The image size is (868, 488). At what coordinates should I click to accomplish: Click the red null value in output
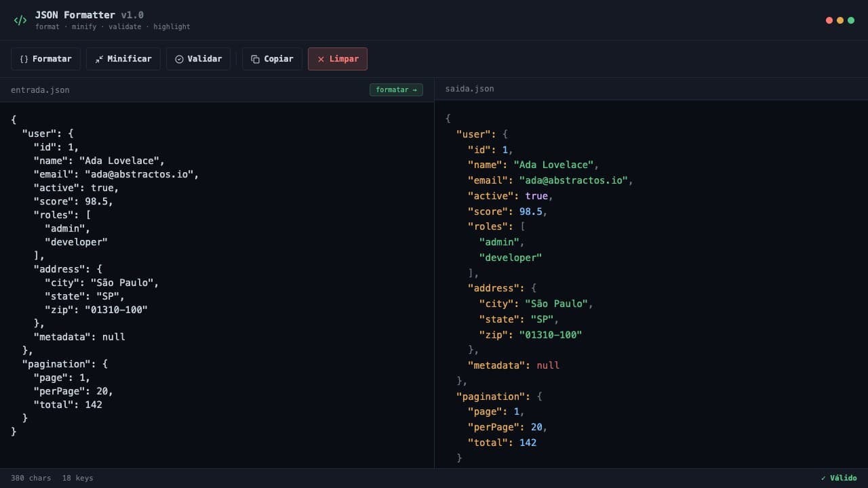[548, 365]
